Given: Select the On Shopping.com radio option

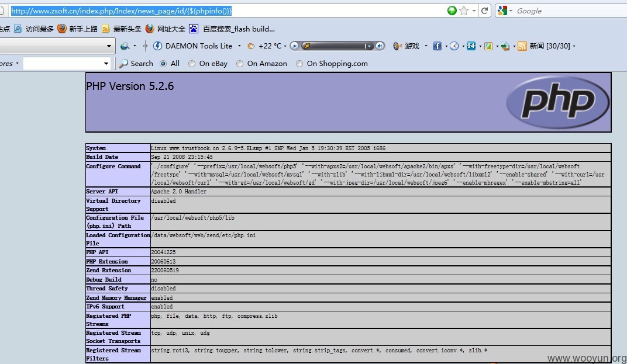Looking at the screenshot, I should point(299,64).
